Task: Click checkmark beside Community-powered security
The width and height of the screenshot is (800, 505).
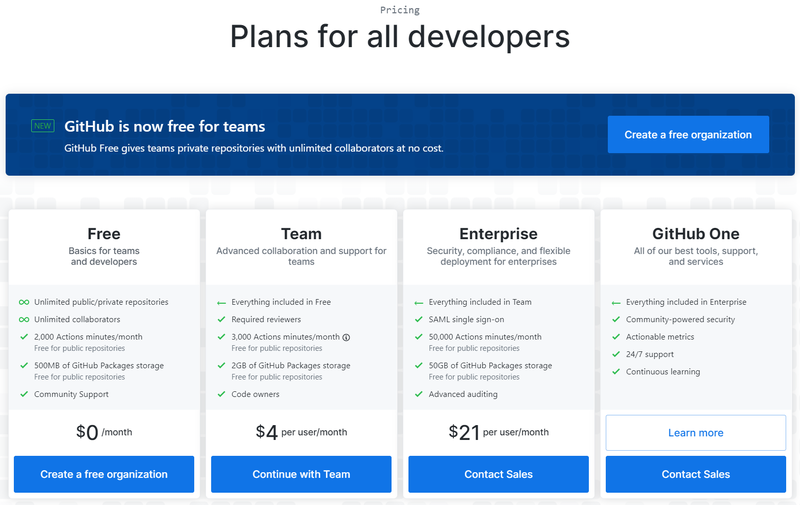Action: 616,319
